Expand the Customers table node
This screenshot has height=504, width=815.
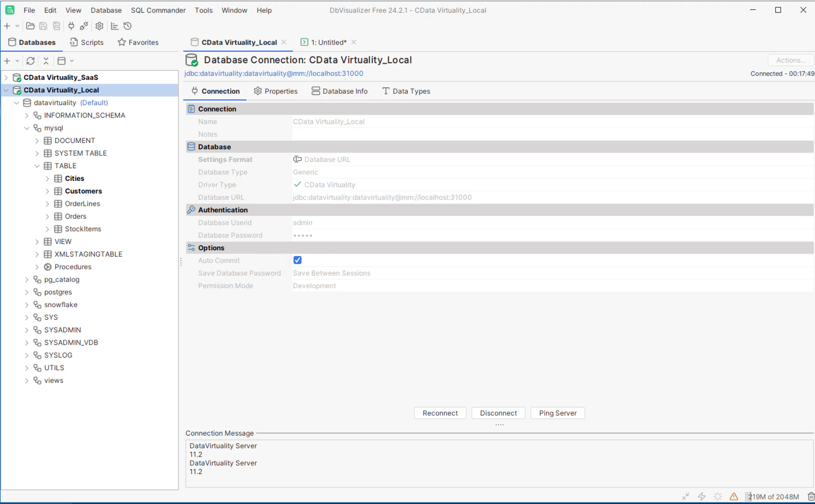(48, 191)
